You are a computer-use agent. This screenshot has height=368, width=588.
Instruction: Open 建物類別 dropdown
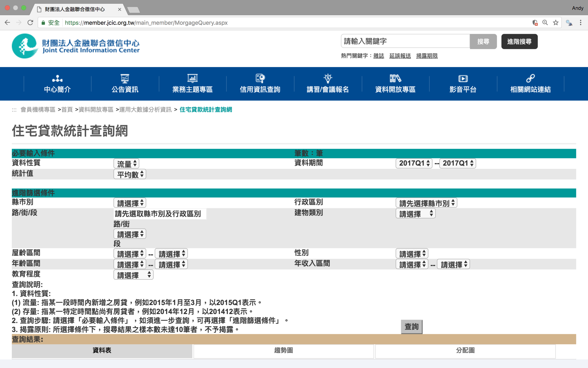click(415, 214)
